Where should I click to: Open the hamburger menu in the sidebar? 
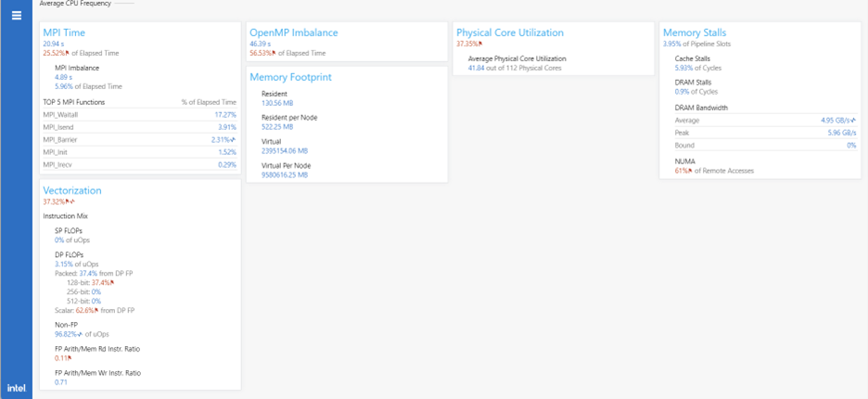(x=16, y=16)
